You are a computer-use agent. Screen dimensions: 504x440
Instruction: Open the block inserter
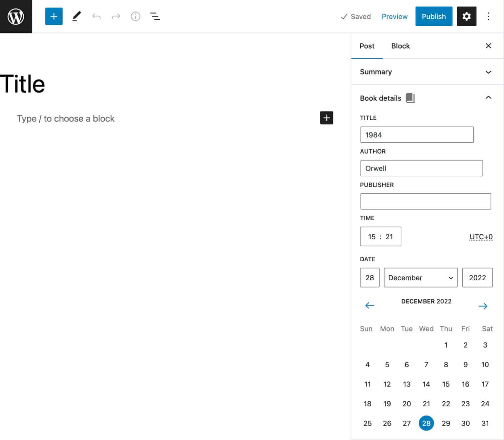(x=53, y=16)
